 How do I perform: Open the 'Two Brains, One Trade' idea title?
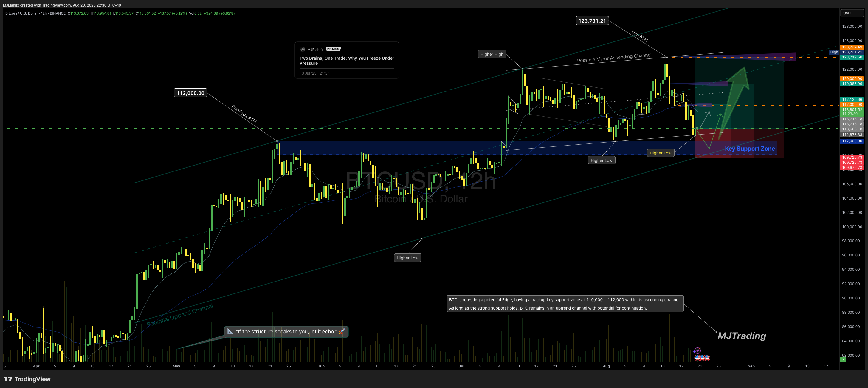(347, 61)
